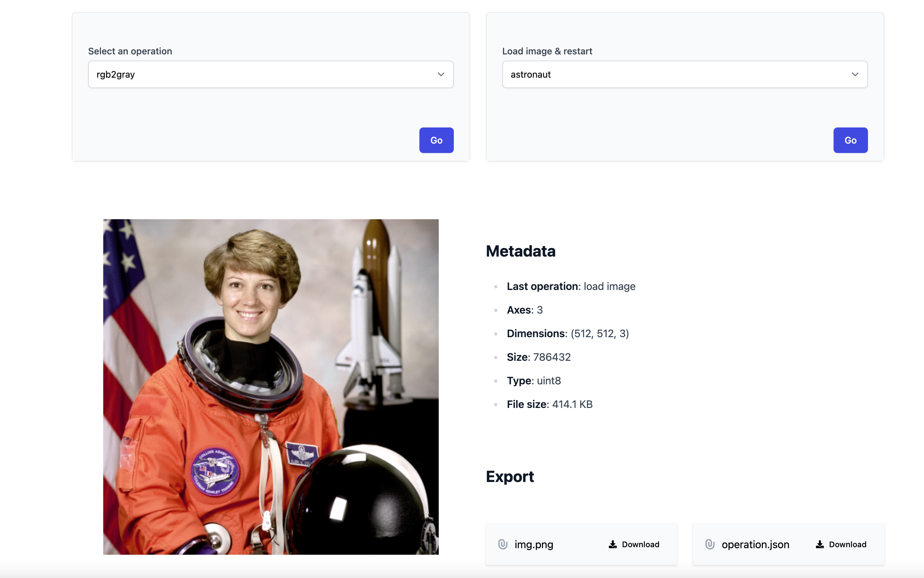Click Download text for img.png
This screenshot has height=578, width=924.
point(640,544)
